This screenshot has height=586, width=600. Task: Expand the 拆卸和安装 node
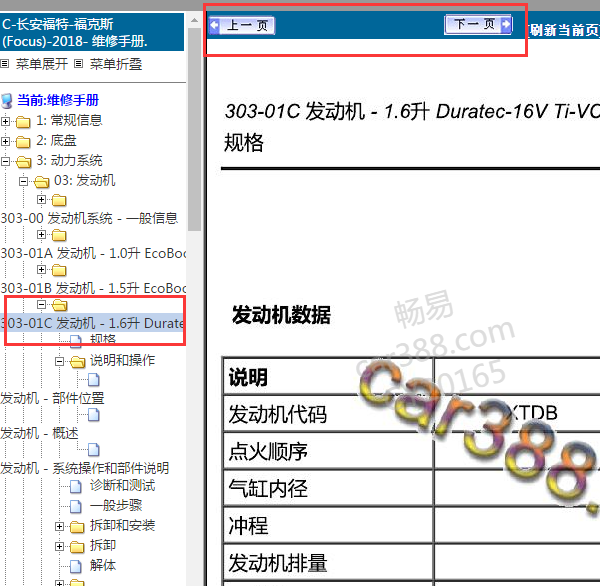(59, 526)
